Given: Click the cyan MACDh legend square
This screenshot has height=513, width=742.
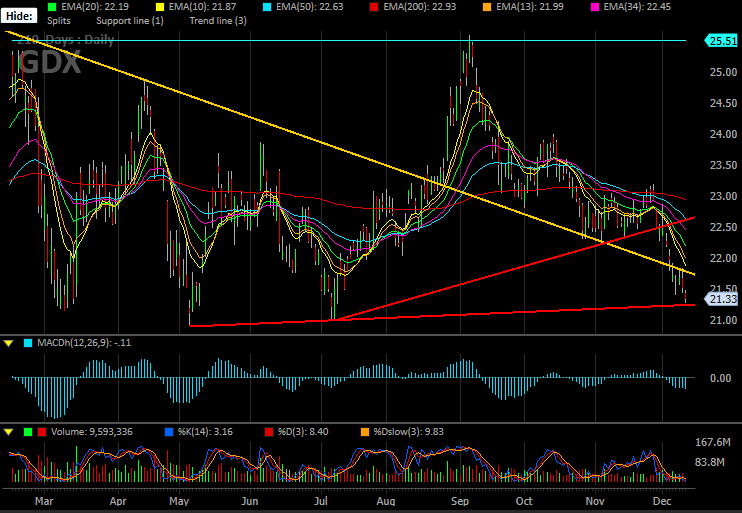Looking at the screenshot, I should pyautogui.click(x=28, y=343).
